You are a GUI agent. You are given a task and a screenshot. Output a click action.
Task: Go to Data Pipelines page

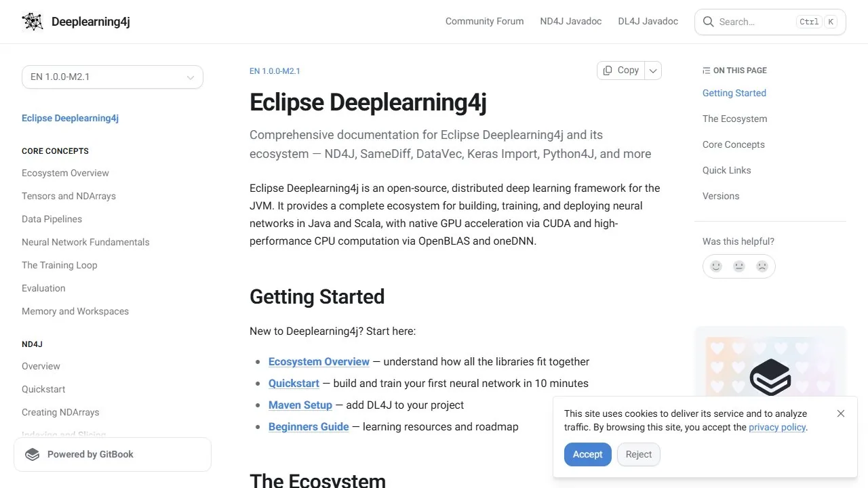click(52, 219)
